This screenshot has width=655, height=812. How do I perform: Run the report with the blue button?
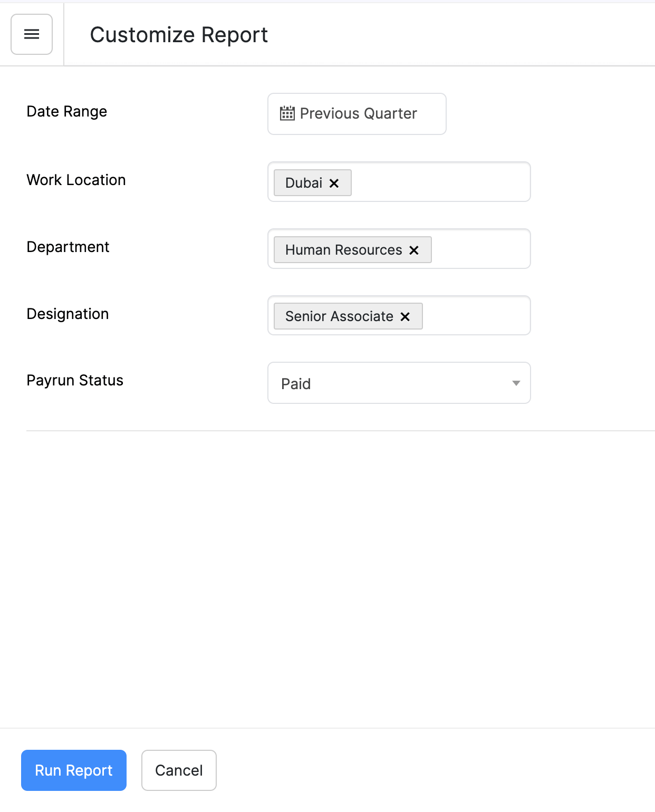pos(74,770)
